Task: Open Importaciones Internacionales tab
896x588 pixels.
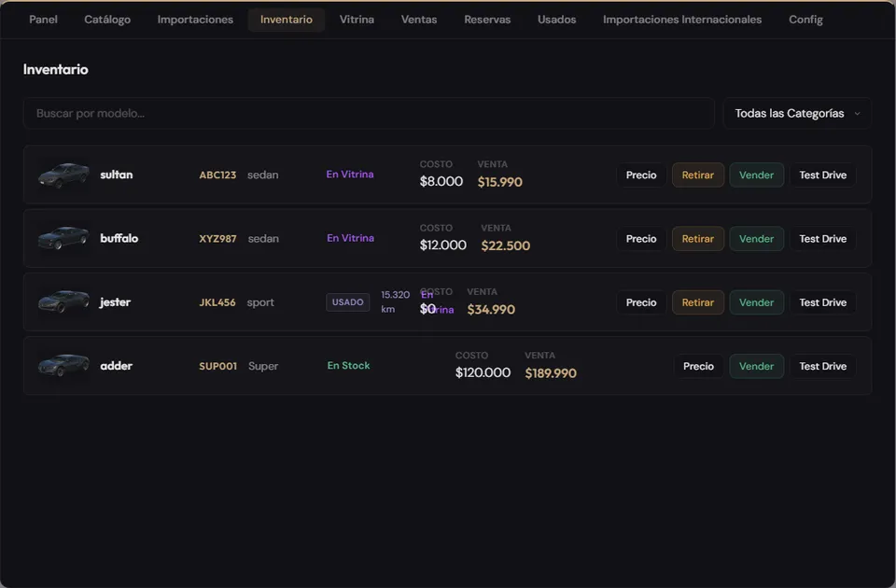Action: point(682,20)
